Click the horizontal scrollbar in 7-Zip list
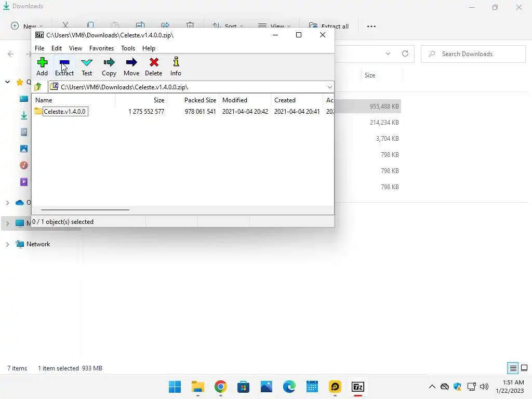The width and height of the screenshot is (532, 399). pos(85,210)
